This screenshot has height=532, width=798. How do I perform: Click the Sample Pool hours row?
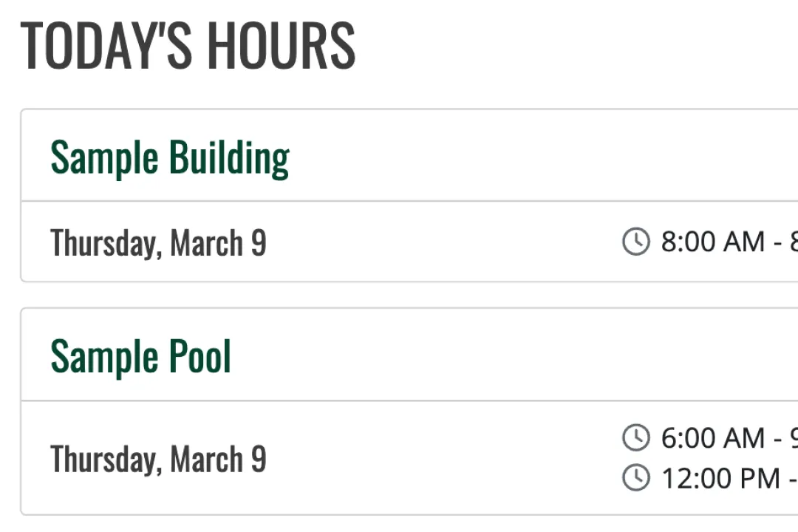399,458
